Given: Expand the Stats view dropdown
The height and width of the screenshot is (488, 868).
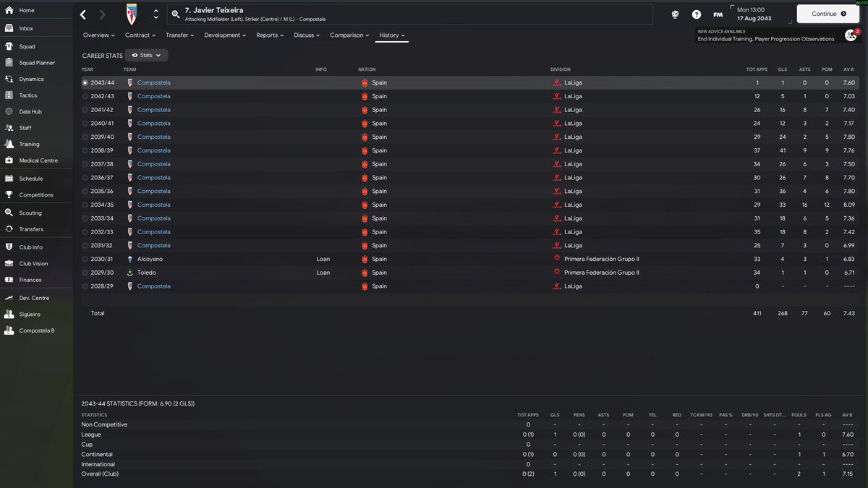Looking at the screenshot, I should (146, 55).
